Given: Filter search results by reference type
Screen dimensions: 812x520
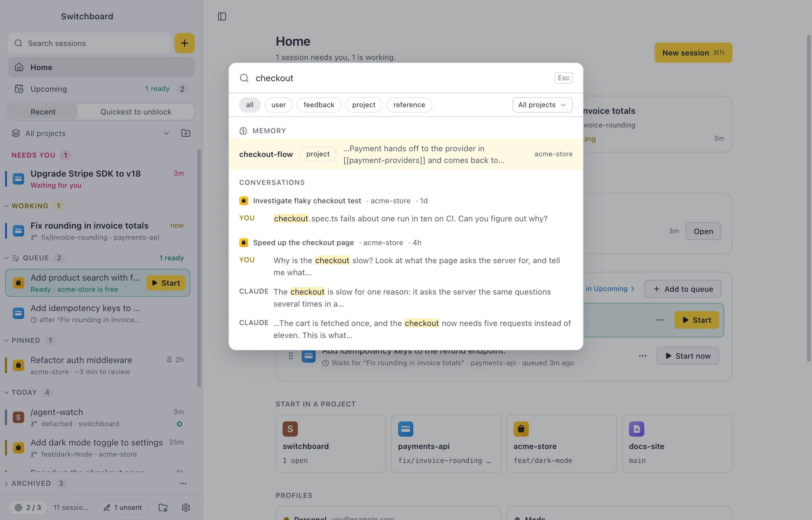Looking at the screenshot, I should pyautogui.click(x=409, y=105).
